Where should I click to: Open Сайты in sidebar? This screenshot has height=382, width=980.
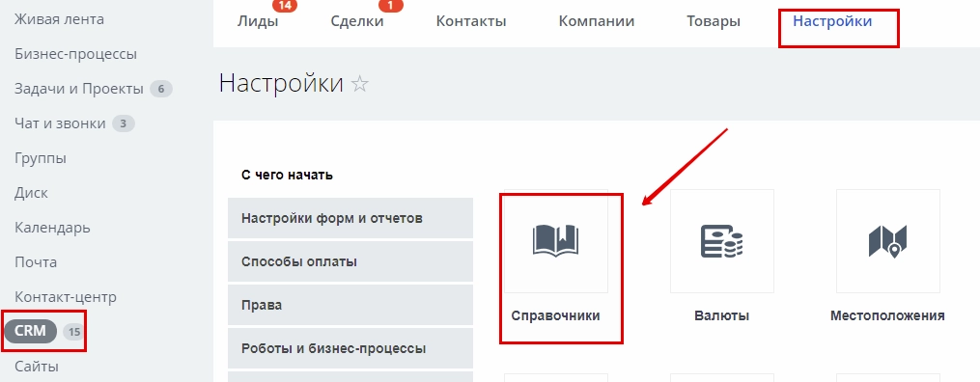pos(37,366)
